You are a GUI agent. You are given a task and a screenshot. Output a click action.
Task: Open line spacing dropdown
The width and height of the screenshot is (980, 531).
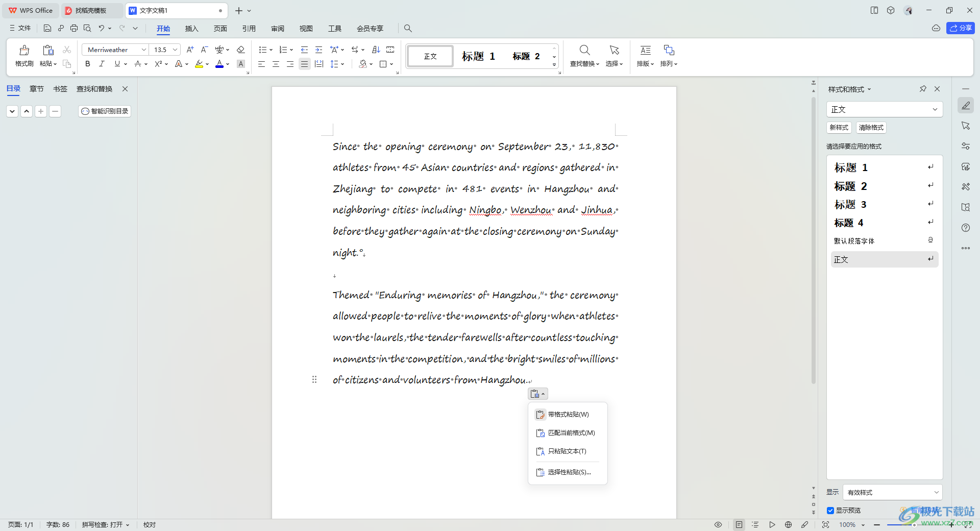(342, 64)
